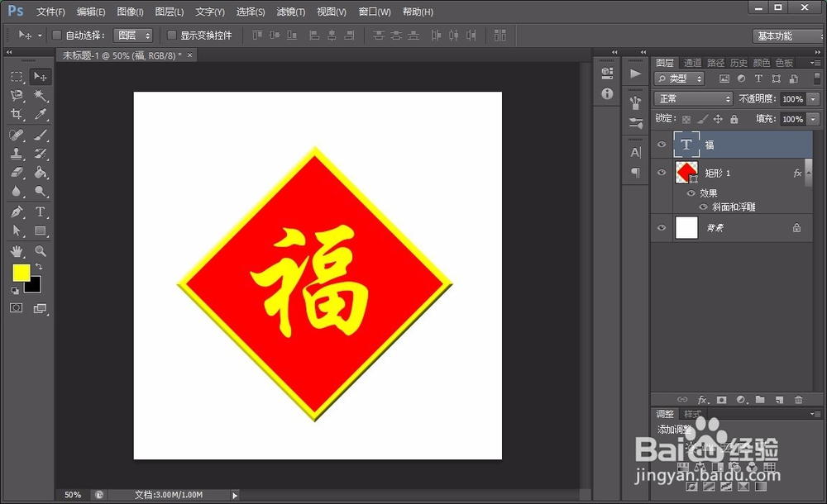Select the Hand tool
This screenshot has height=504, width=827.
click(16, 250)
